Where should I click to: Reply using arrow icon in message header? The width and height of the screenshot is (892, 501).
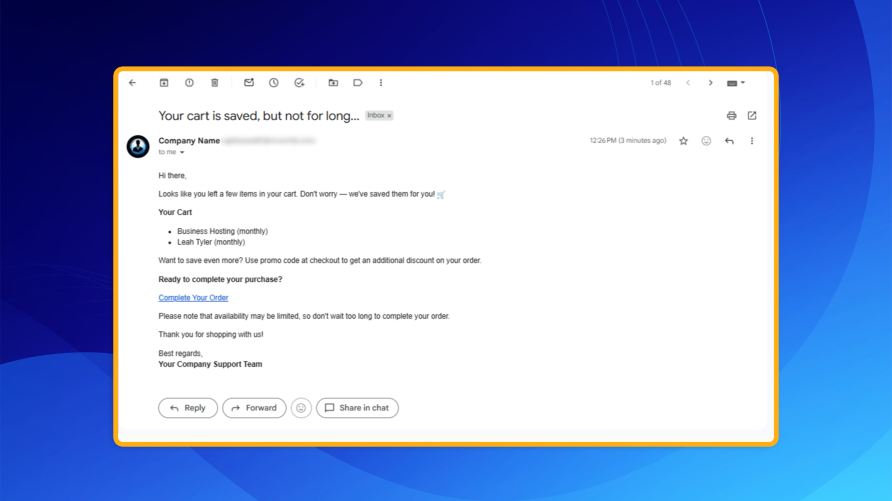[x=729, y=141]
